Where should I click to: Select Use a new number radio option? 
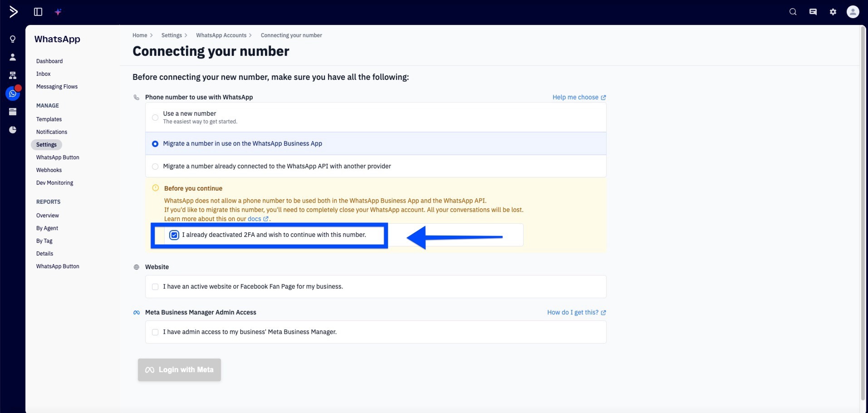[x=155, y=118]
